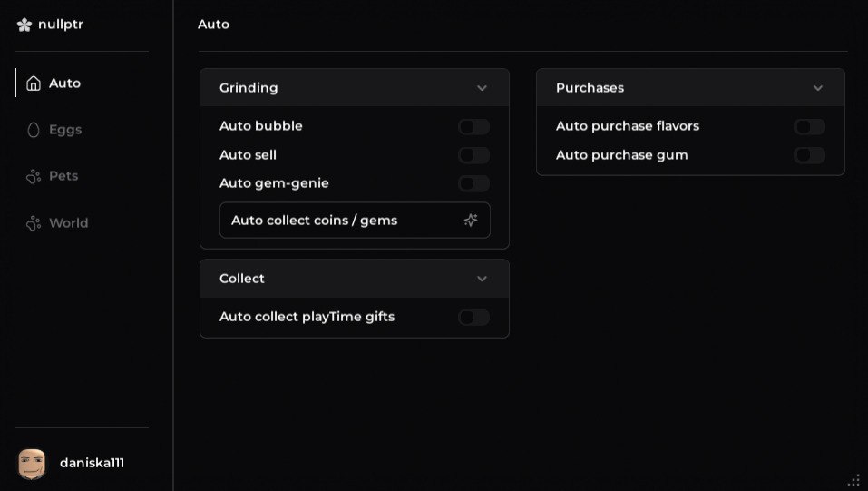
Task: Open the Eggs tab label
Action: click(x=65, y=130)
